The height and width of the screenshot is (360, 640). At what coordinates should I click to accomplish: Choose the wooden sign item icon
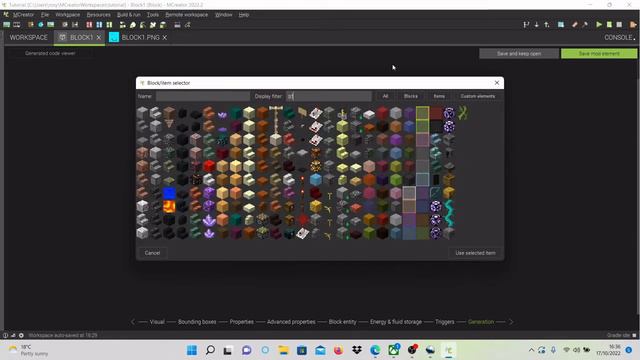[302, 112]
